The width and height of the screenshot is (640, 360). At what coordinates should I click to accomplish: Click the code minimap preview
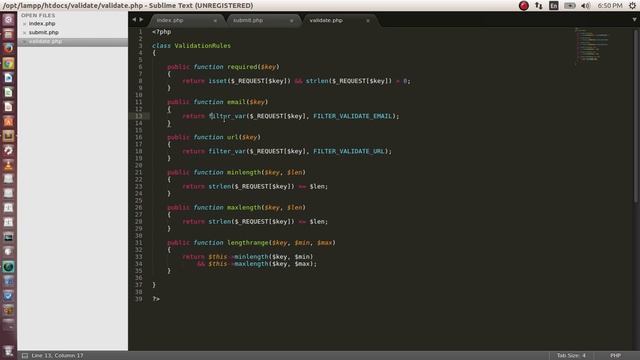592,46
